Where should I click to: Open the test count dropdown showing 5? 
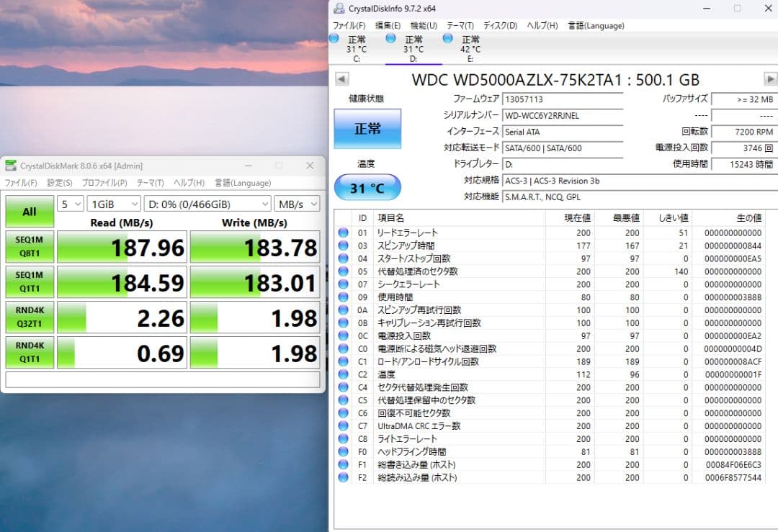tap(70, 204)
